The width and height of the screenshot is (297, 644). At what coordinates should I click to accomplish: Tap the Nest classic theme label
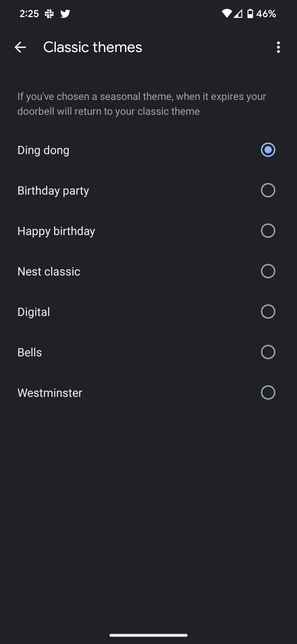(49, 271)
